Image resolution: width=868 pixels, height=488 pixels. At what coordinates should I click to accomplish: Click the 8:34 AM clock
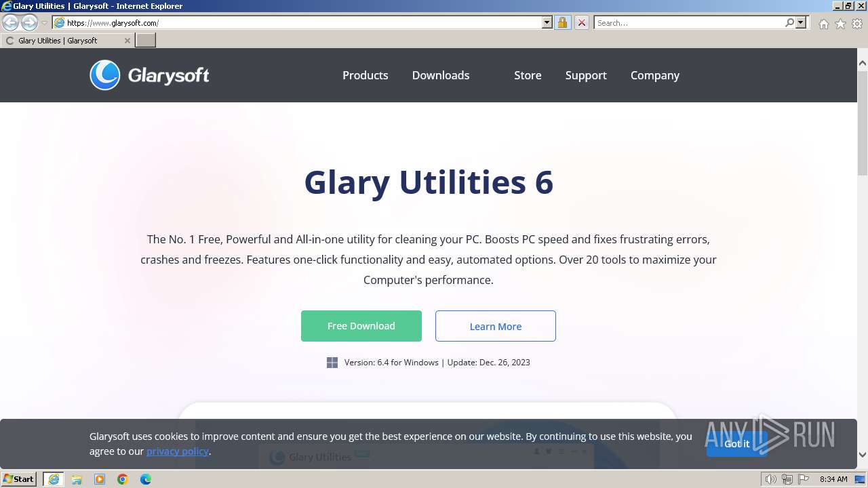point(833,479)
